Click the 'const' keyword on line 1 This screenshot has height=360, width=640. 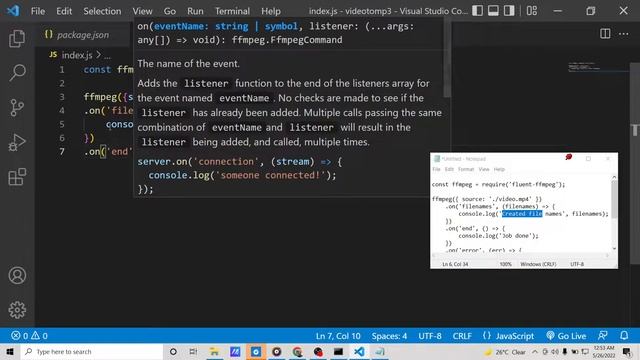tap(97, 69)
